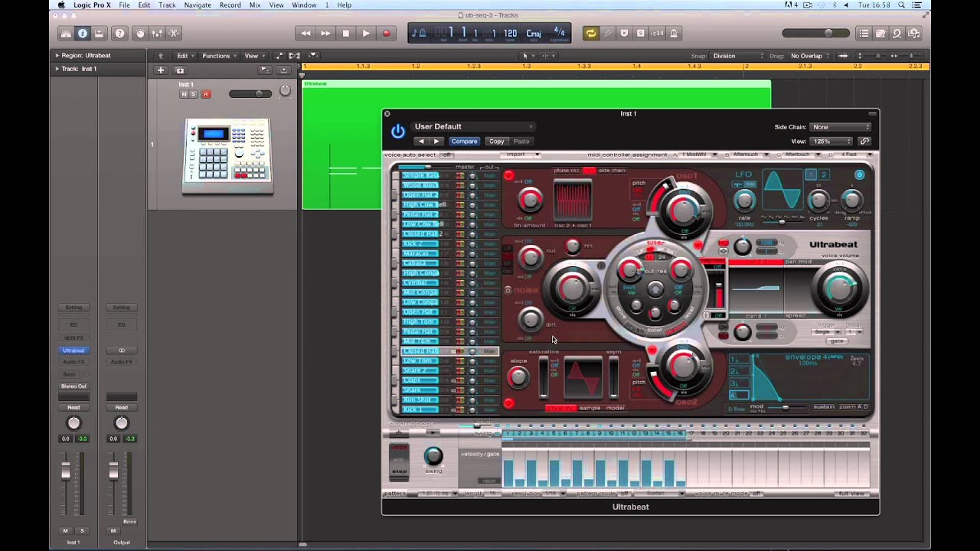
Task: Open the Track menu
Action: 167,5
